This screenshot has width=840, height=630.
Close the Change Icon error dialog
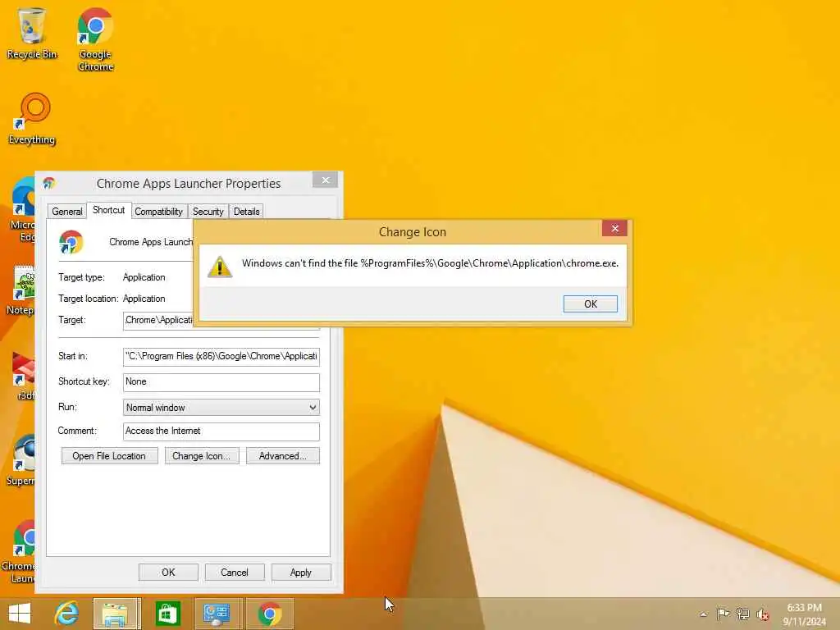click(x=614, y=229)
